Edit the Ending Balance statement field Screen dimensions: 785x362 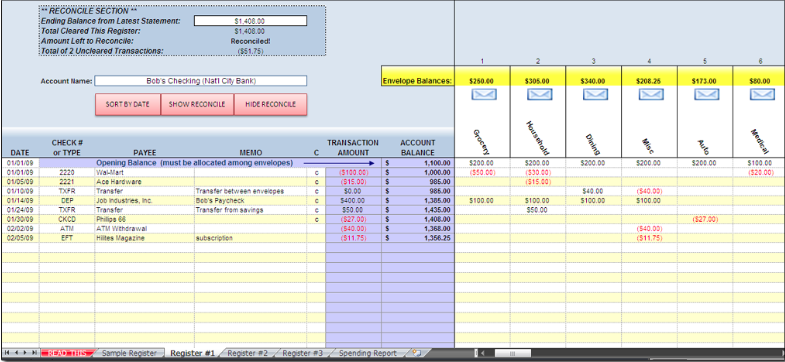pyautogui.click(x=250, y=21)
